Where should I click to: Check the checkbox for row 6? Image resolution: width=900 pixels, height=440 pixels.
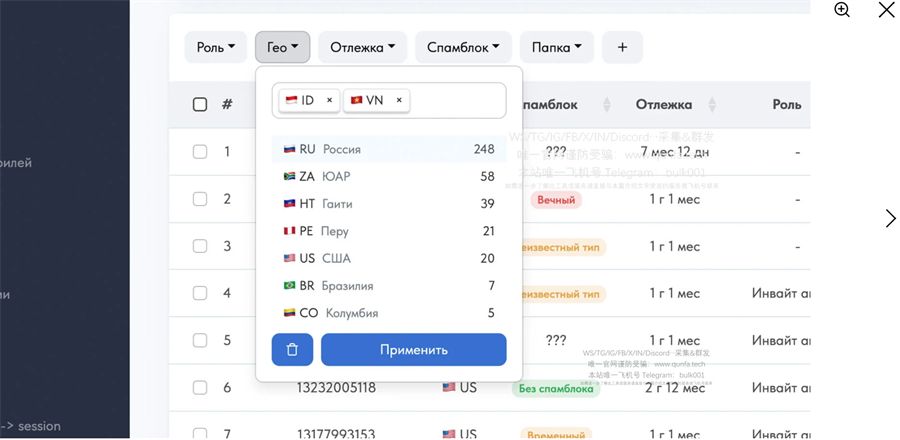pyautogui.click(x=200, y=388)
